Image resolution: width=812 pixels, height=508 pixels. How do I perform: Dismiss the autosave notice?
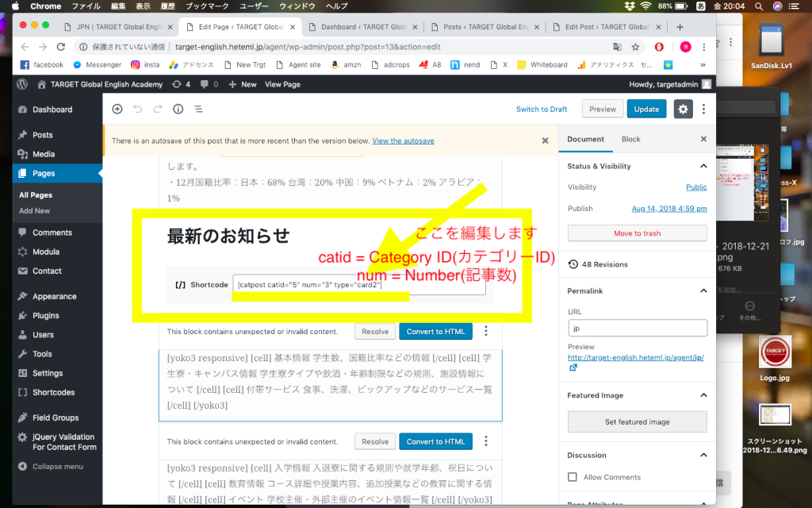pyautogui.click(x=545, y=140)
